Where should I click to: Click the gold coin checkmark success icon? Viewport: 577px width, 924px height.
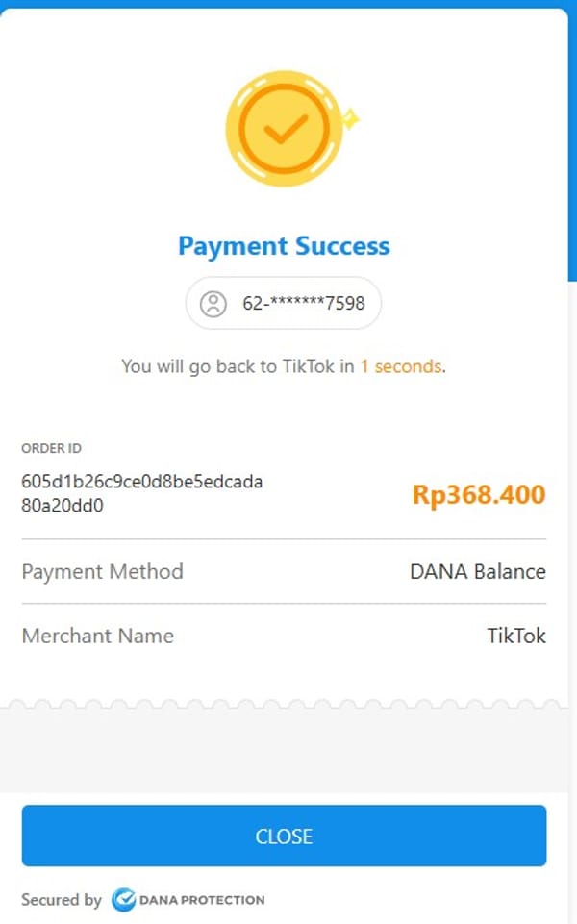pyautogui.click(x=284, y=129)
